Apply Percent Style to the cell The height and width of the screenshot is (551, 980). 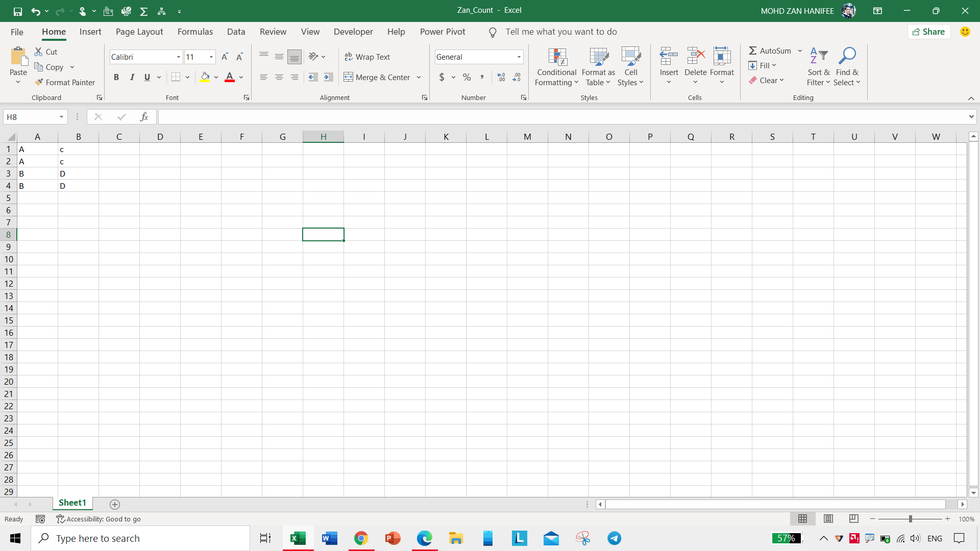(x=467, y=77)
